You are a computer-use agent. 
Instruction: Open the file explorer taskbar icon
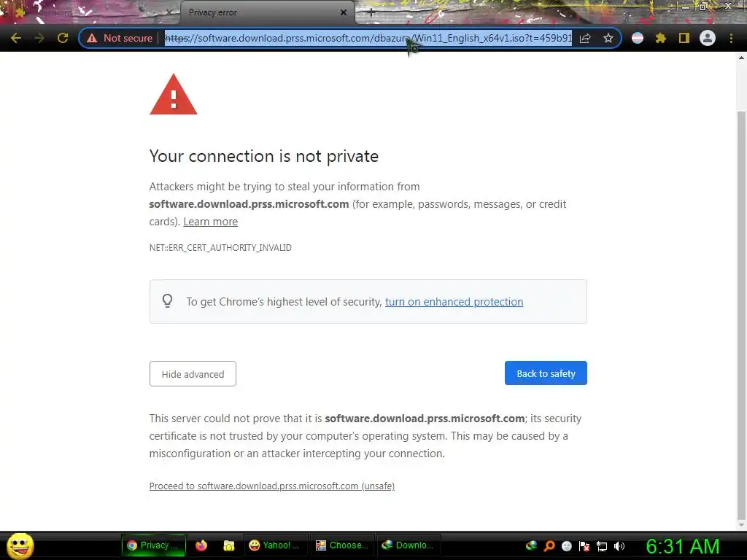pos(228,545)
